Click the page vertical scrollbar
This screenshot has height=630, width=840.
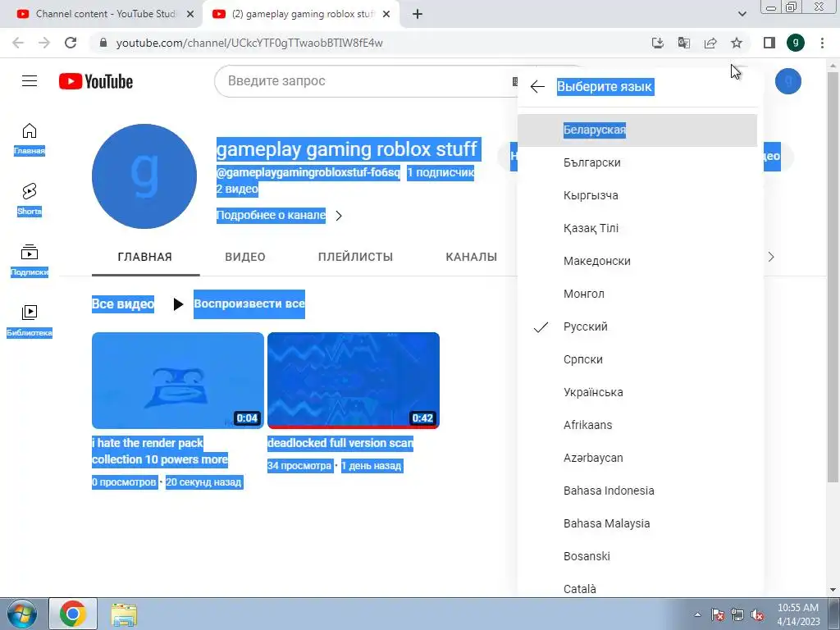pos(833,276)
